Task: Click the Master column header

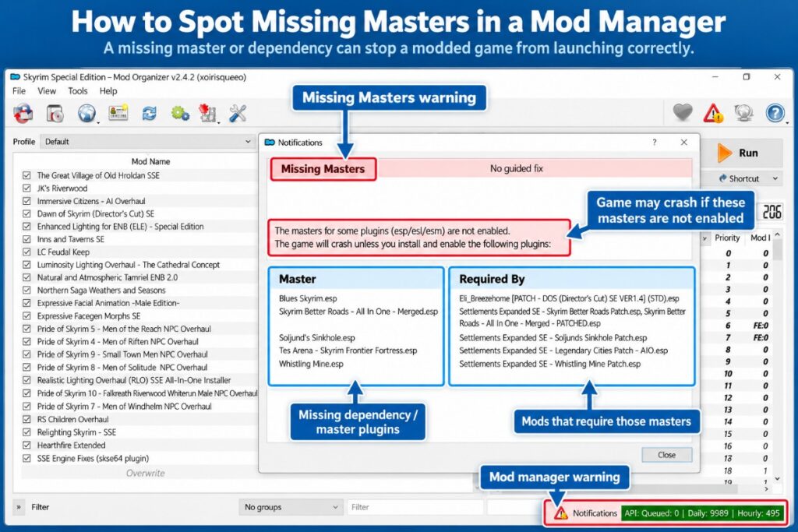Action: (356, 279)
